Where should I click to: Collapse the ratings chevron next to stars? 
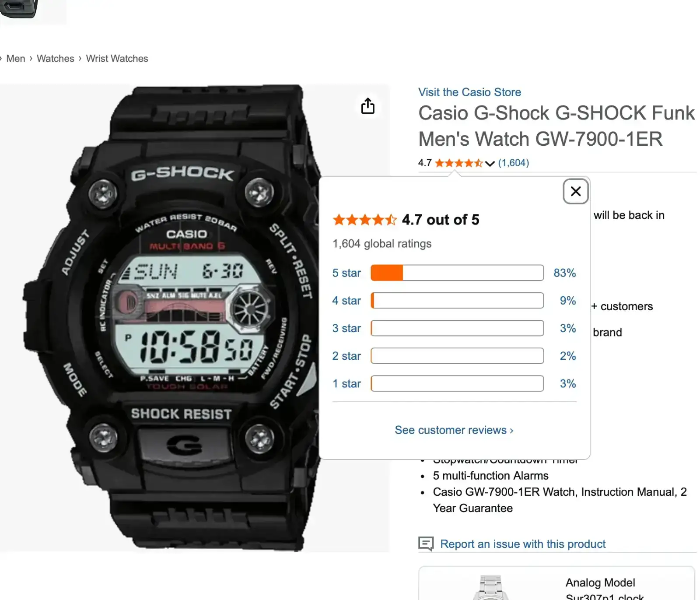(490, 164)
